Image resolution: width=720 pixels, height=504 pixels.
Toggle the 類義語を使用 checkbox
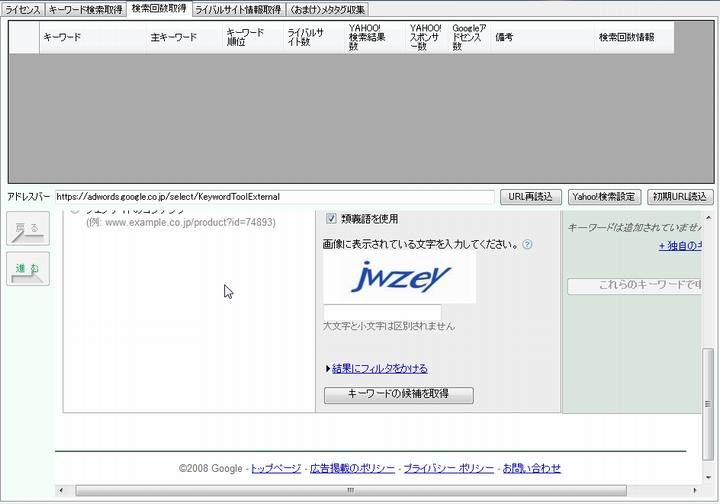[331, 218]
